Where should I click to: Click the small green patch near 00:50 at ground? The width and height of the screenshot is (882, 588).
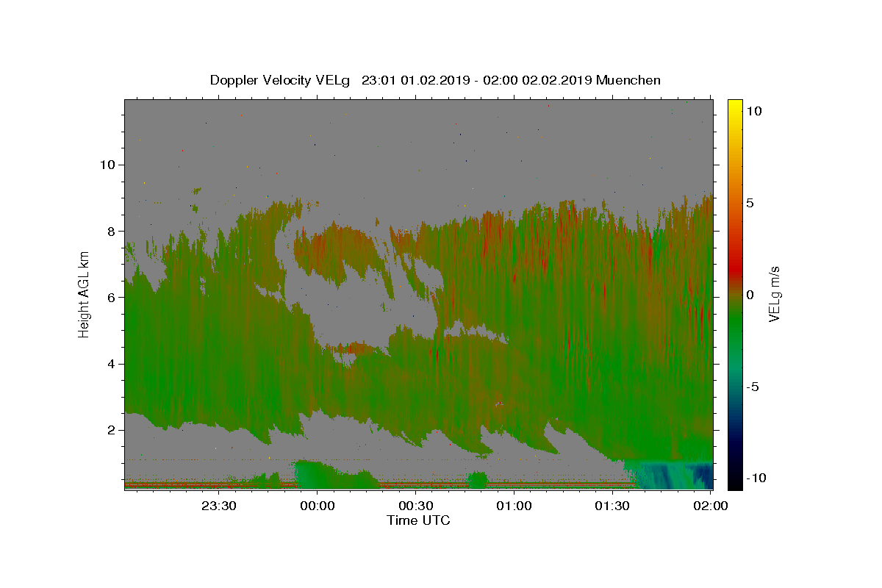(478, 481)
